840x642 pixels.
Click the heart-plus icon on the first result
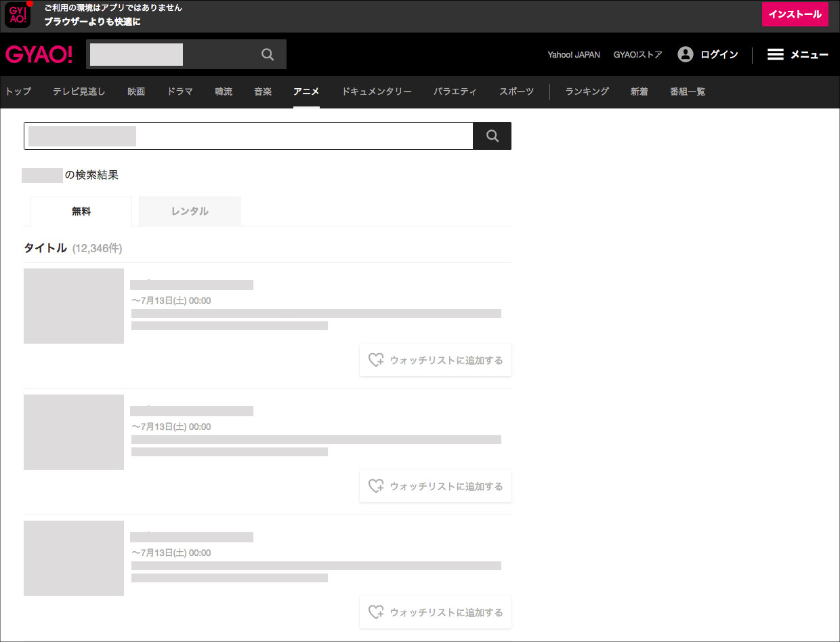pos(376,360)
